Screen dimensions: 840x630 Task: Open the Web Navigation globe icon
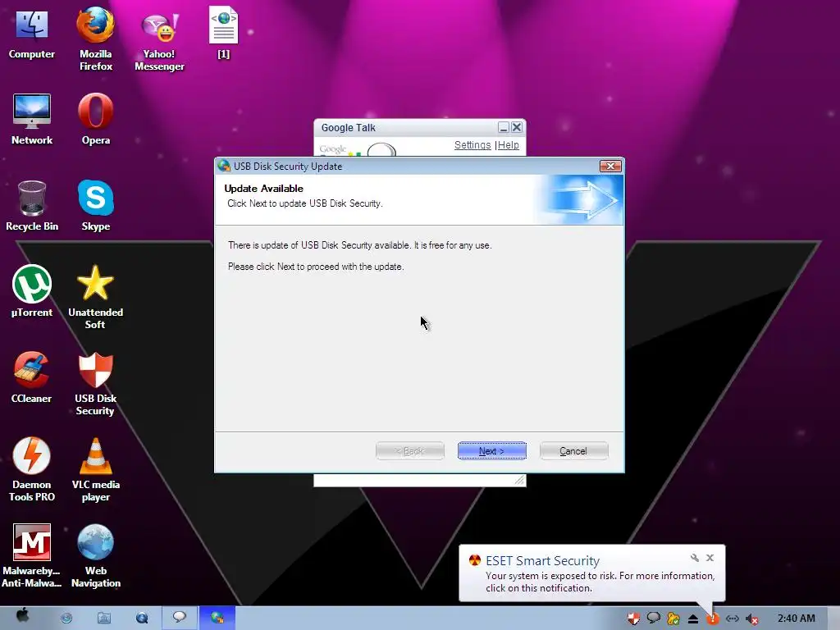pyautogui.click(x=95, y=556)
